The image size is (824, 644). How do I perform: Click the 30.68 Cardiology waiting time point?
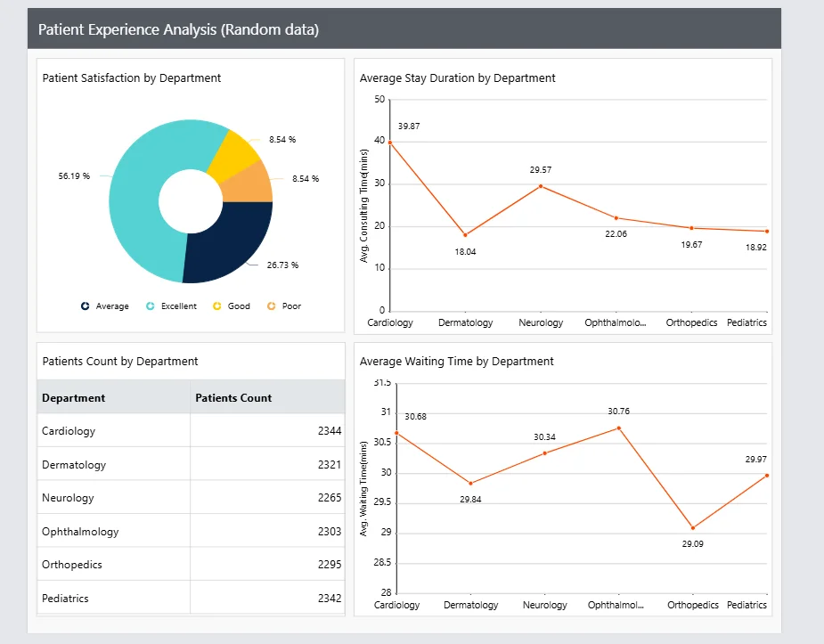pyautogui.click(x=396, y=433)
